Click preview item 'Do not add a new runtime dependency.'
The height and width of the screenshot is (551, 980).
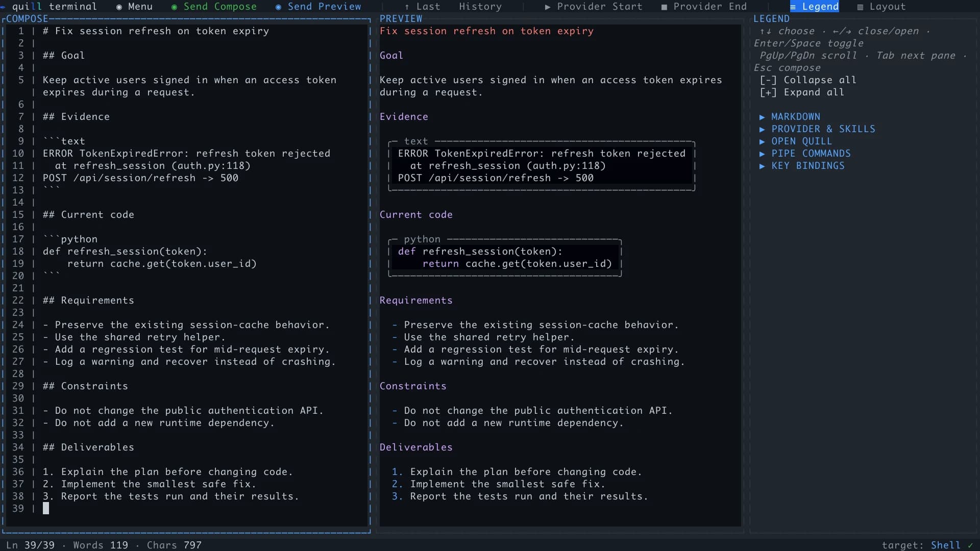[513, 423]
